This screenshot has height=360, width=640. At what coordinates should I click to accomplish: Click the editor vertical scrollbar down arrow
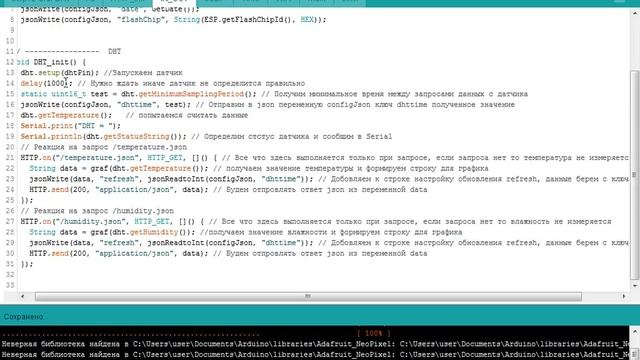[635, 286]
